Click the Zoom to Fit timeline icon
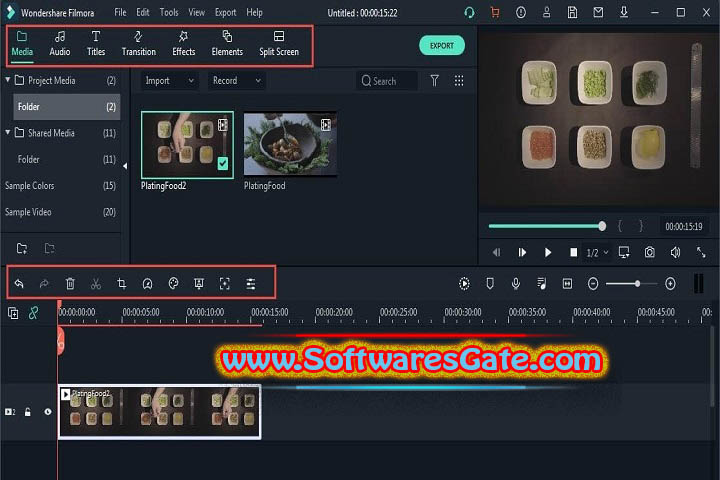 [x=568, y=283]
